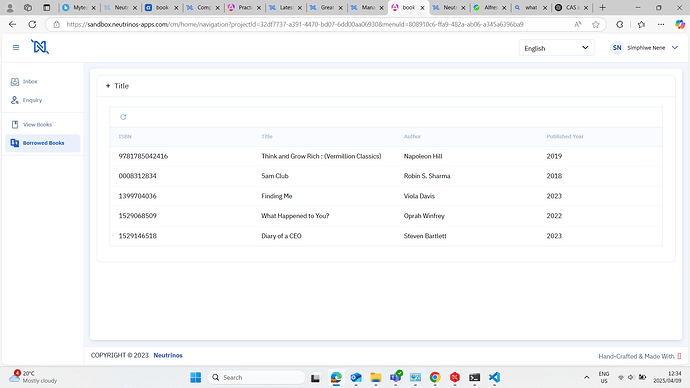Image resolution: width=690 pixels, height=388 pixels.
Task: Click the Author column header
Action: point(412,136)
